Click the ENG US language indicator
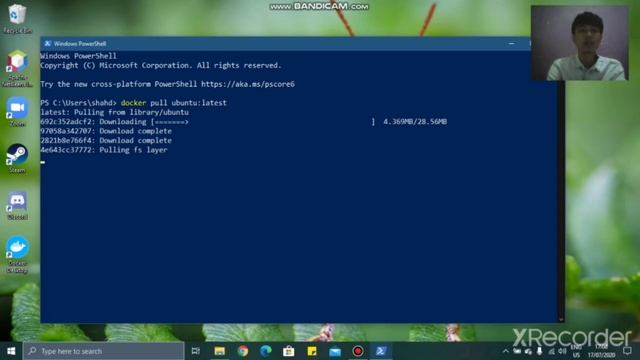Screen dimensions: 640x360 tap(576, 351)
